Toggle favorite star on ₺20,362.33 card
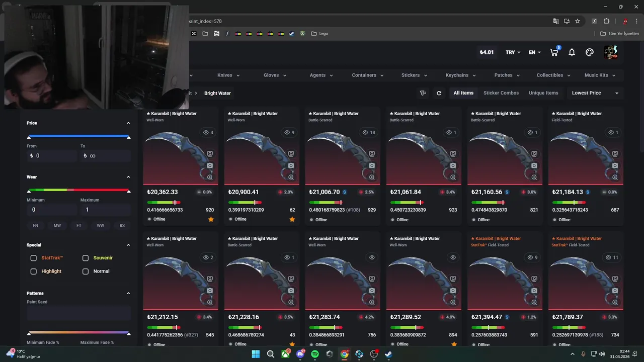Image resolution: width=644 pixels, height=362 pixels. tap(211, 219)
